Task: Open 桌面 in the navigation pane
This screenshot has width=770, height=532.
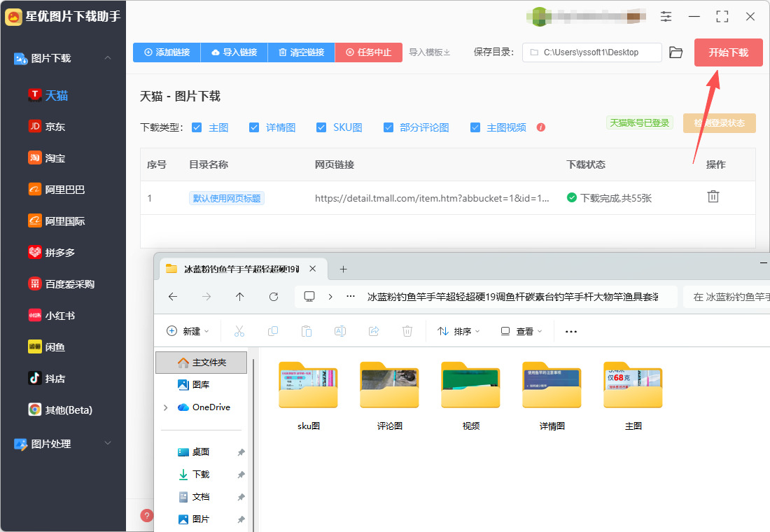Action: click(194, 452)
